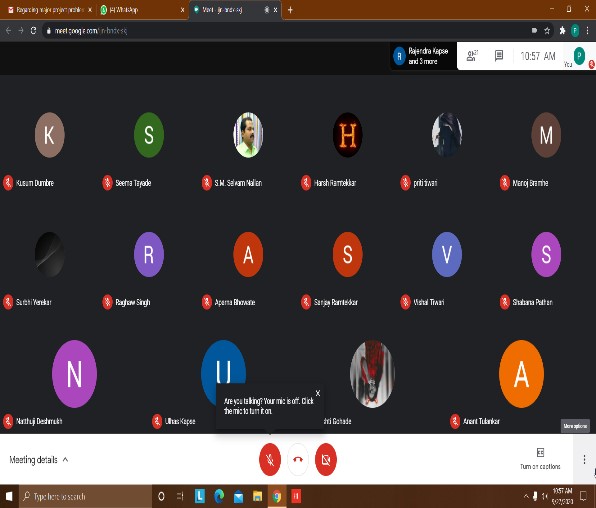Viewport: 596px width, 508px height.
Task: Toggle the camera off button
Action: click(x=326, y=459)
